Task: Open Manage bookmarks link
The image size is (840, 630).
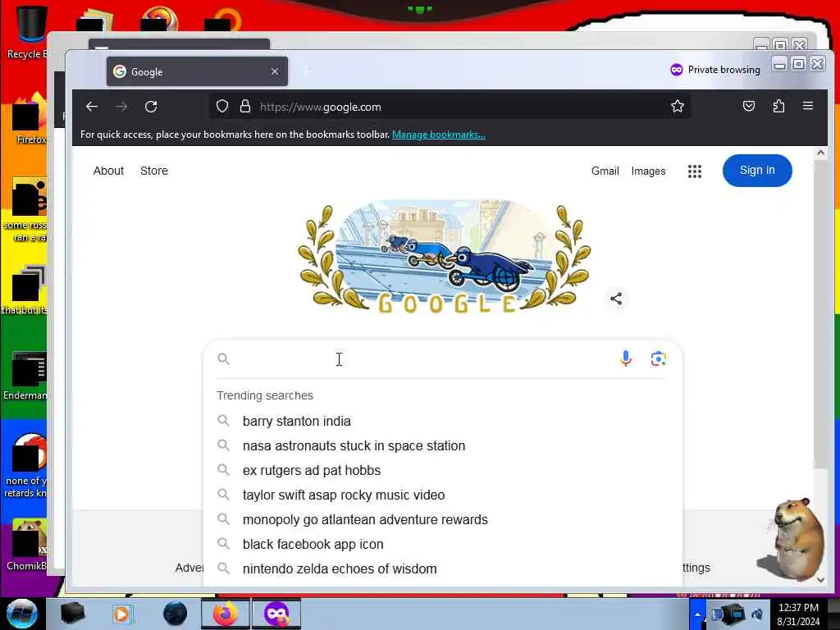Action: pos(438,135)
